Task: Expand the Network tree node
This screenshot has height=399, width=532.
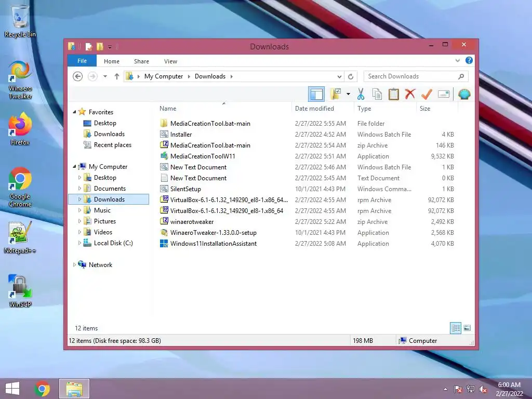Action: coord(74,265)
